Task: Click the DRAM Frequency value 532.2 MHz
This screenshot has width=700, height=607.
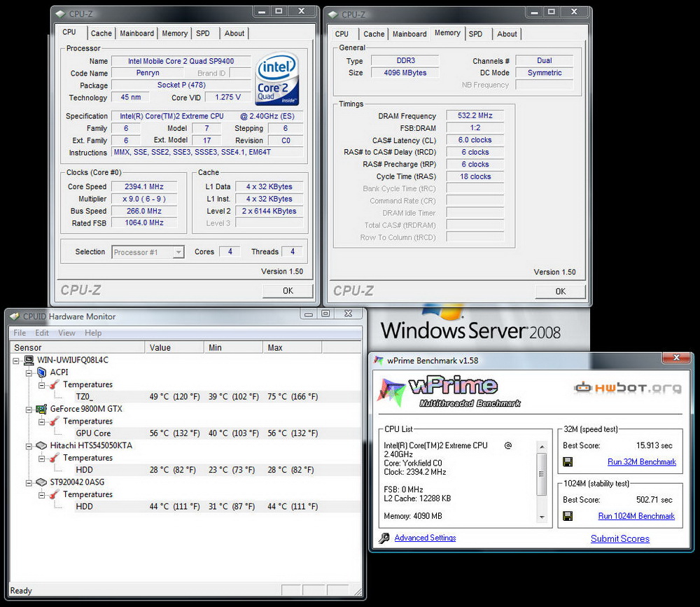Action: point(475,116)
